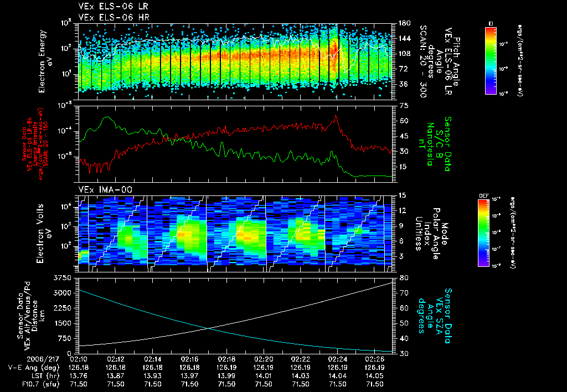Select the DEF color scale bar

[x=484, y=233]
